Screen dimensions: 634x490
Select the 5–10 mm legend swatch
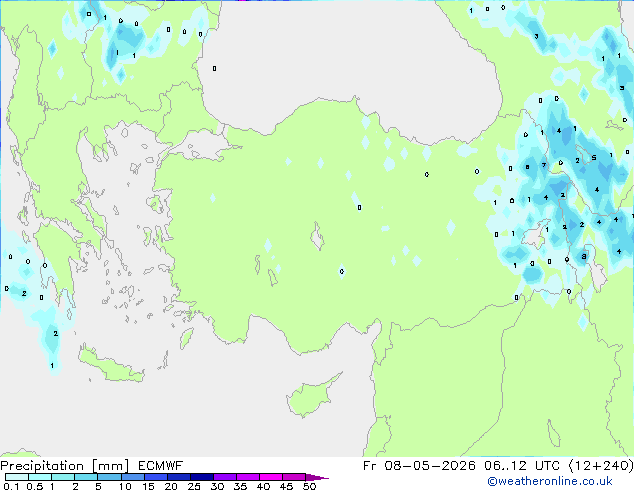pyautogui.click(x=109, y=477)
